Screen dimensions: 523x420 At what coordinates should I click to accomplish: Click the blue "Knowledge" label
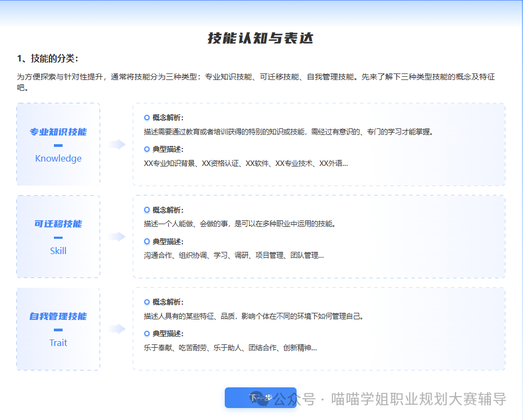click(58, 158)
